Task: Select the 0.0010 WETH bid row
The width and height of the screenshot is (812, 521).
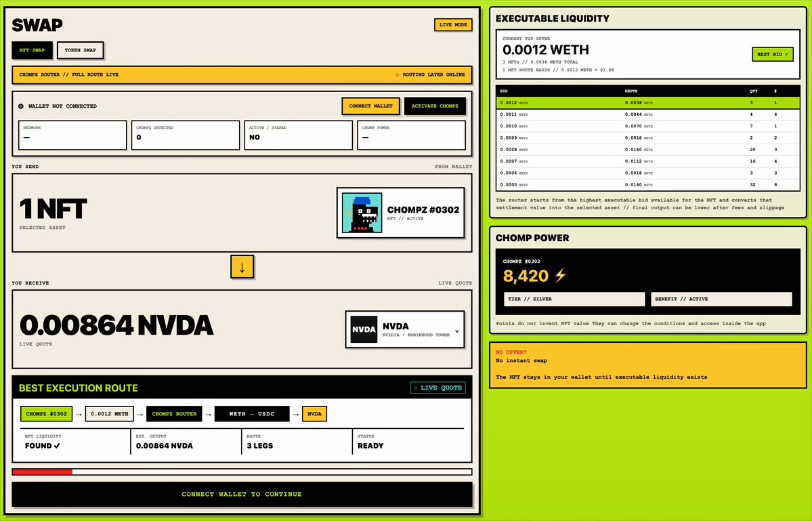Action: click(x=648, y=126)
